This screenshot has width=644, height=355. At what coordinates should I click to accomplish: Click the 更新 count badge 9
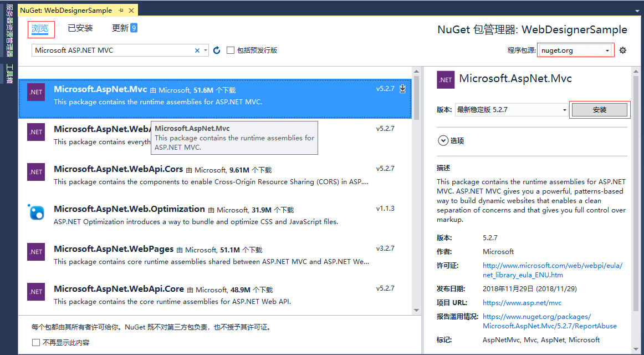coord(134,28)
